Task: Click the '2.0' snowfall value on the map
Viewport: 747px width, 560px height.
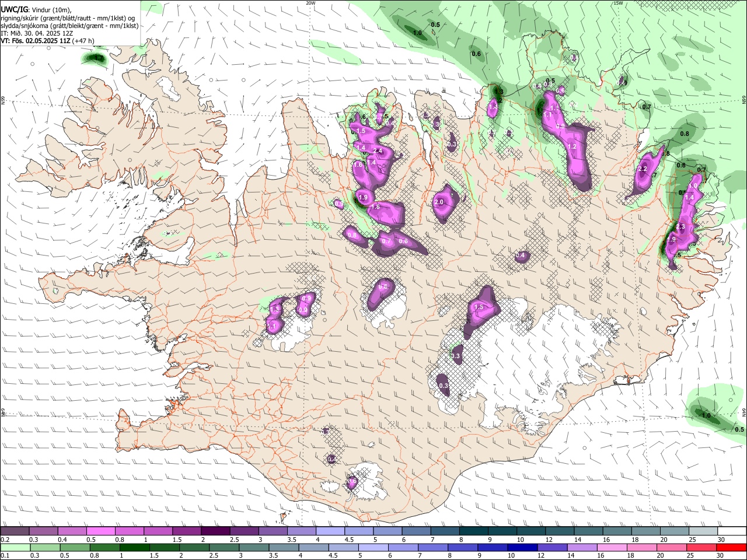Action: [439, 202]
